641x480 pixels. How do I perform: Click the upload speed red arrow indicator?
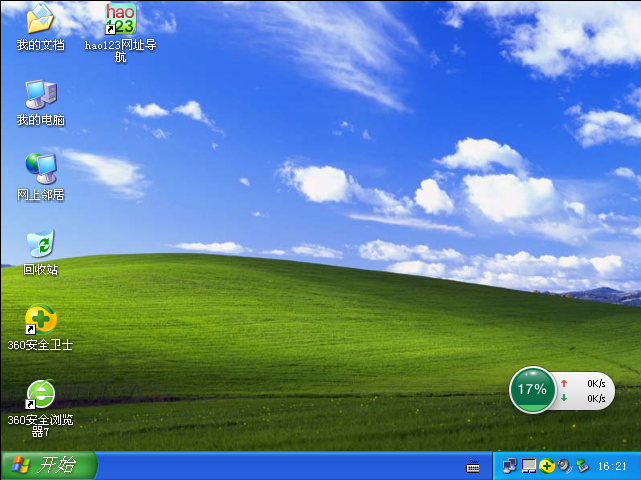(x=564, y=383)
